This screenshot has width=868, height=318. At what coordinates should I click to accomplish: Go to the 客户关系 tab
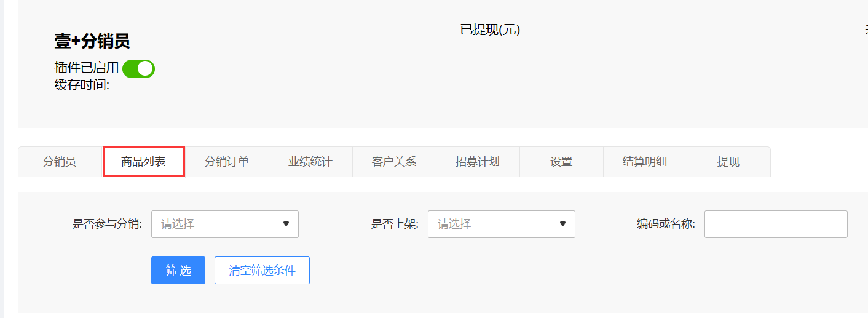[x=394, y=162]
